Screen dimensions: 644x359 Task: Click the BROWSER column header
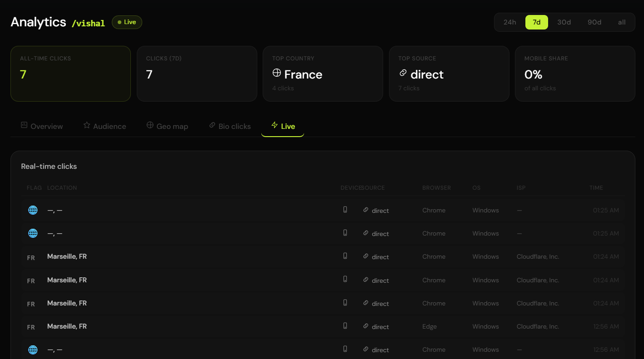(437, 188)
